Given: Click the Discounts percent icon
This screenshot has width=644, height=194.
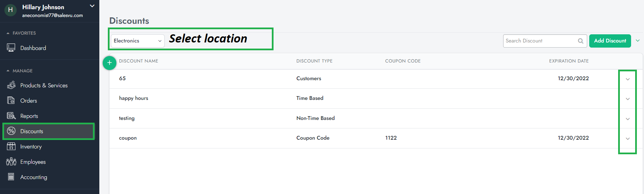Looking at the screenshot, I should click(x=11, y=131).
